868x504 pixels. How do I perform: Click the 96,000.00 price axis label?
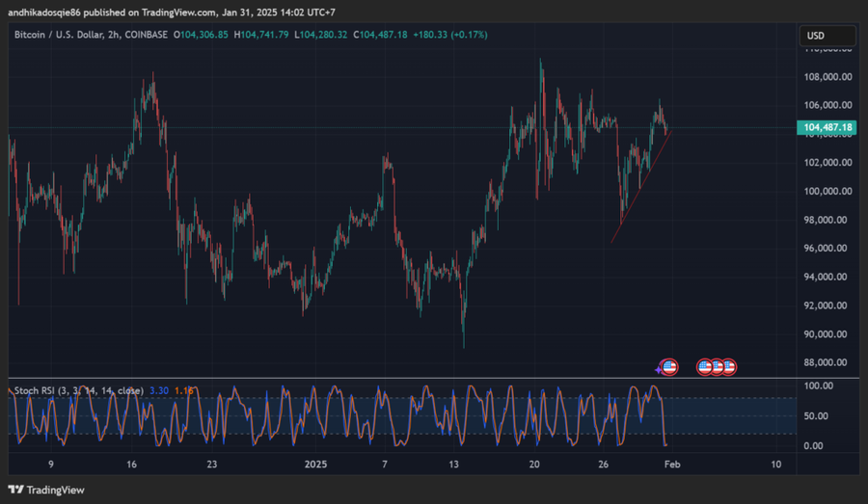tap(826, 249)
